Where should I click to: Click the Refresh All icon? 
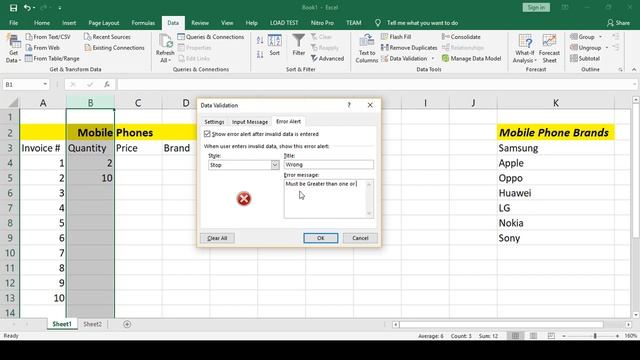click(x=165, y=49)
